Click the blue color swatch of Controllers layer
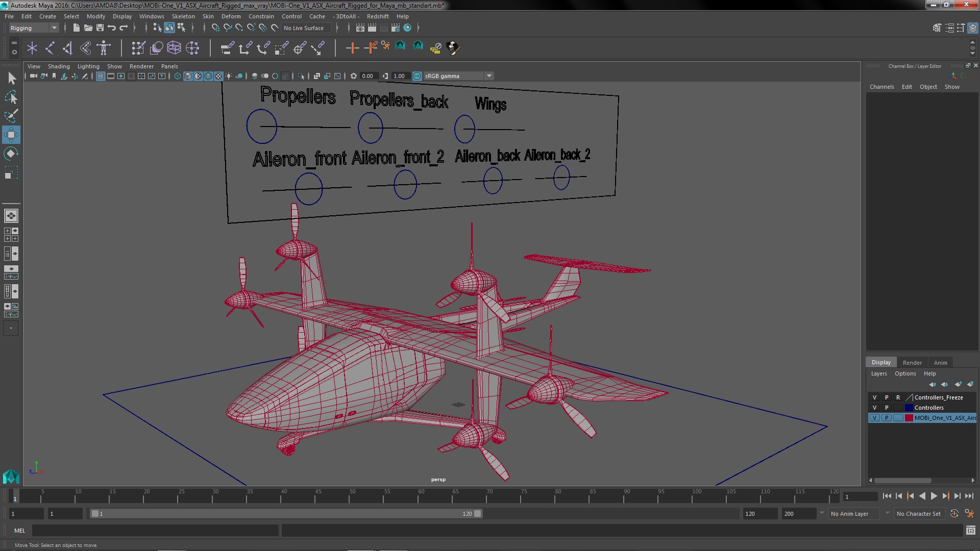980x551 pixels. pyautogui.click(x=909, y=408)
